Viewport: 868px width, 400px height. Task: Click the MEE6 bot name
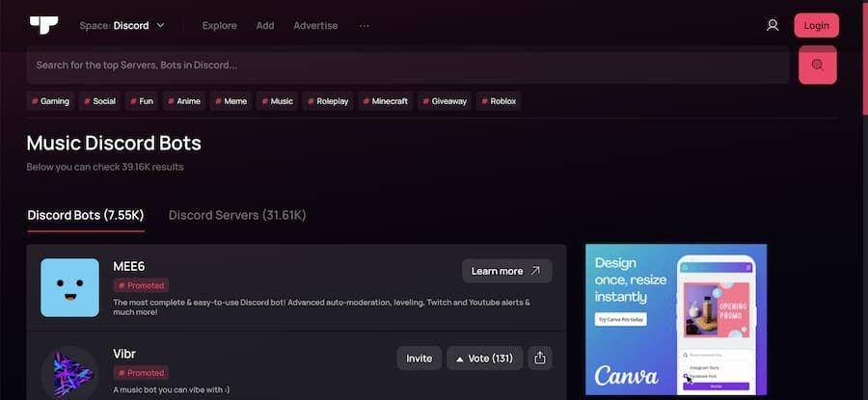pos(128,266)
